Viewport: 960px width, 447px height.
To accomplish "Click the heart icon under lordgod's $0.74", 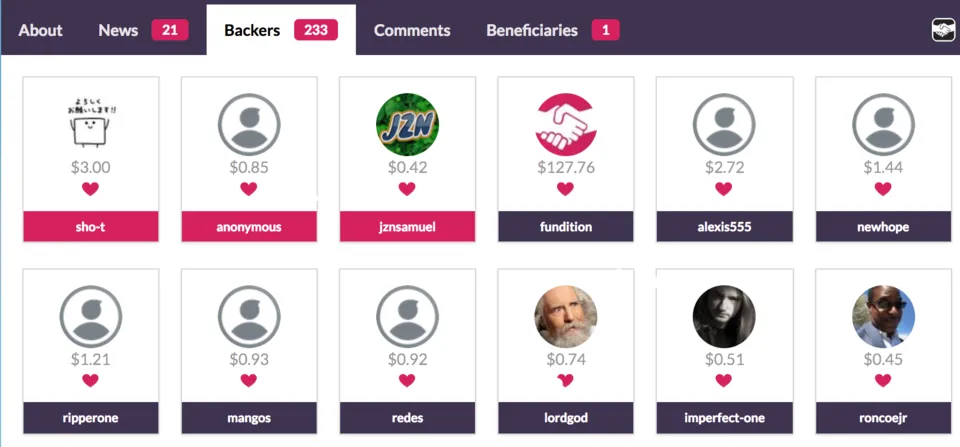I will click(x=565, y=380).
